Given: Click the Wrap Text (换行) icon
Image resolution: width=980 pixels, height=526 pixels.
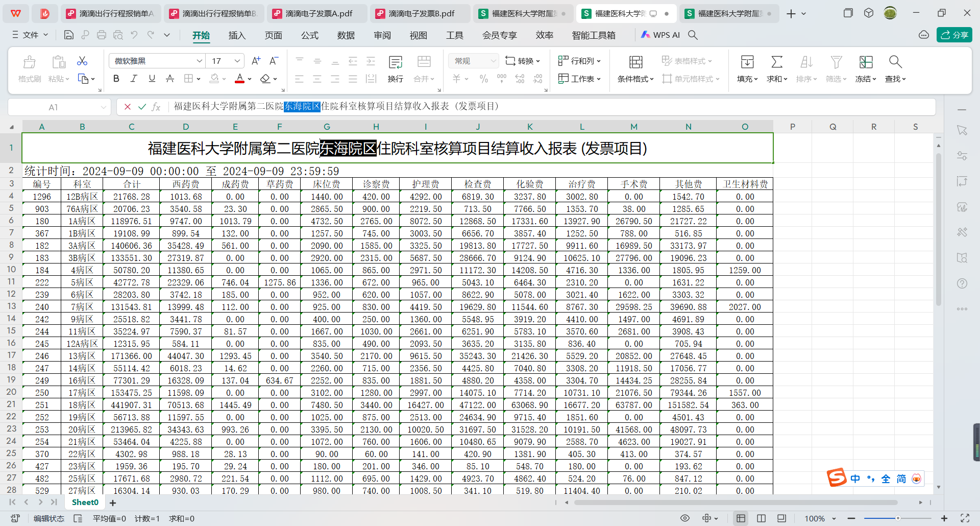Looking at the screenshot, I should tap(395, 62).
